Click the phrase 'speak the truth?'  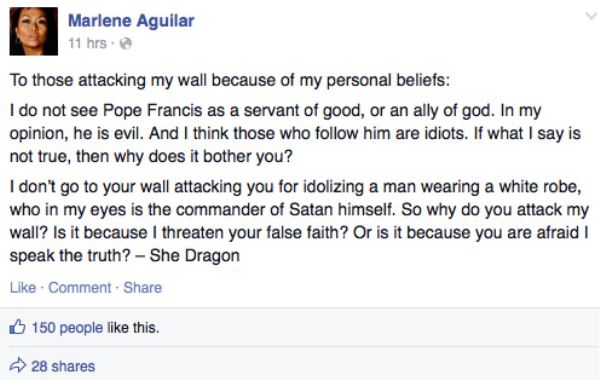pyautogui.click(x=70, y=256)
